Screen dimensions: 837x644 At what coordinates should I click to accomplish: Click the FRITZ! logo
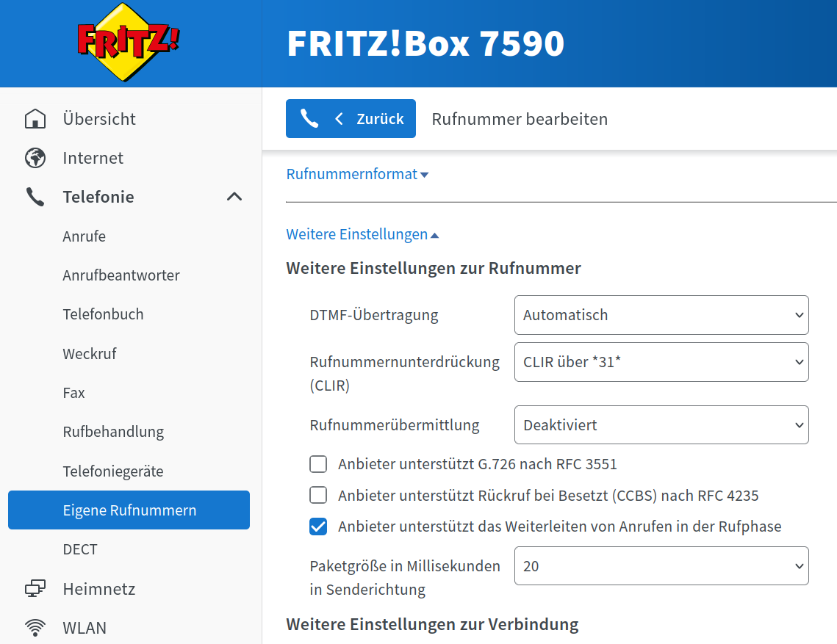click(128, 42)
